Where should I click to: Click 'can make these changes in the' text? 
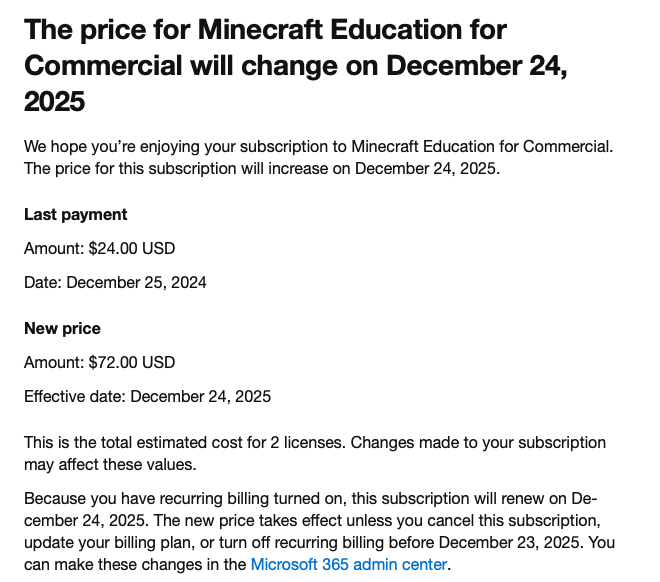point(135,564)
